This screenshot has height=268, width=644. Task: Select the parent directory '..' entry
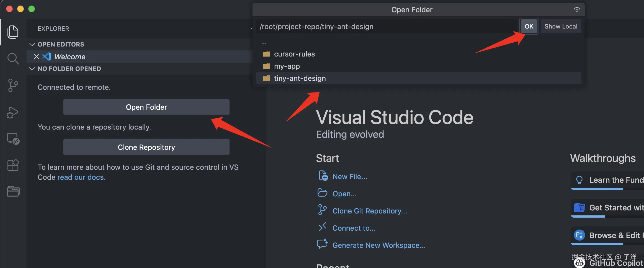[x=418, y=42]
